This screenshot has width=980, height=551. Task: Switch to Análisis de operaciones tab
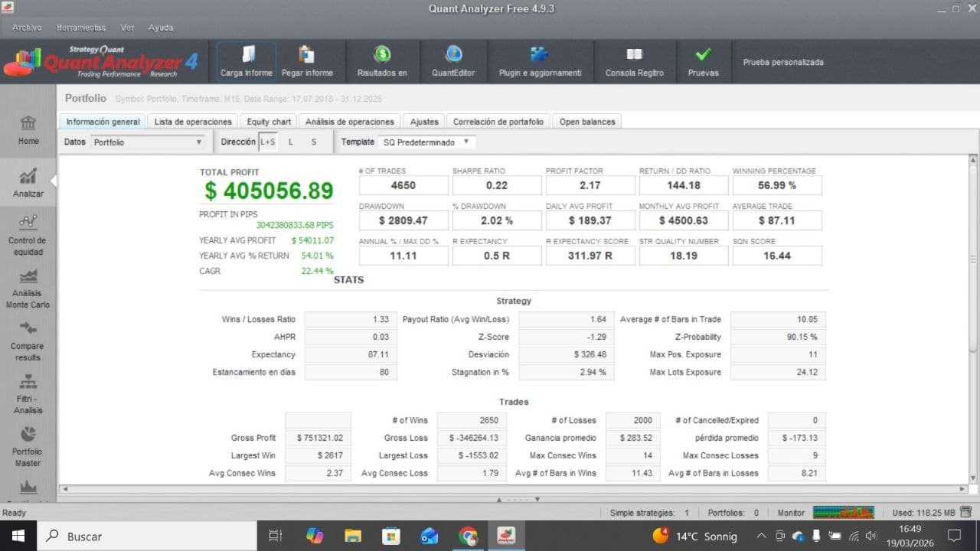tap(349, 122)
